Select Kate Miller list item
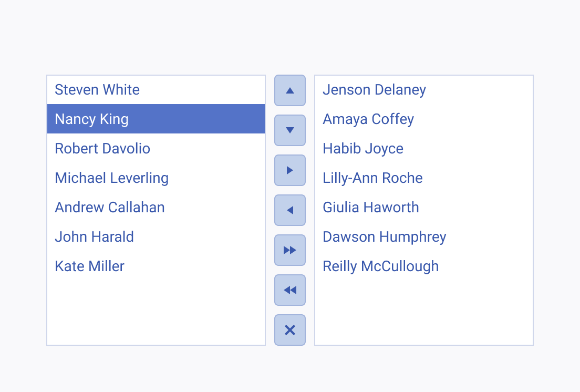 156,266
